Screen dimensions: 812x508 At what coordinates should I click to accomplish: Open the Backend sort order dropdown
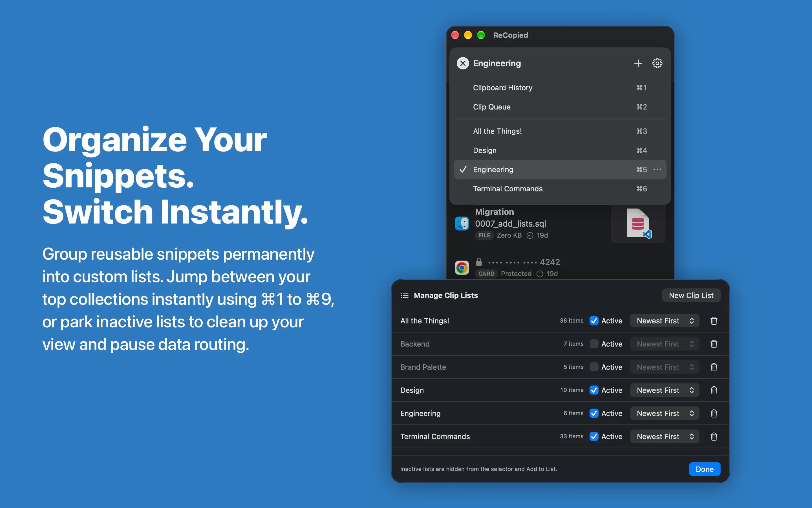coord(664,344)
